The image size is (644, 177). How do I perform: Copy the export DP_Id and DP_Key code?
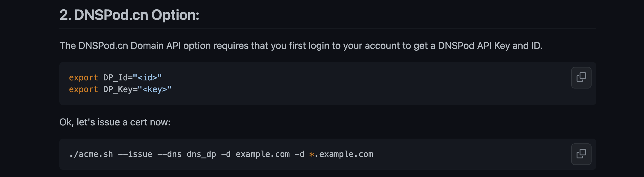click(581, 77)
